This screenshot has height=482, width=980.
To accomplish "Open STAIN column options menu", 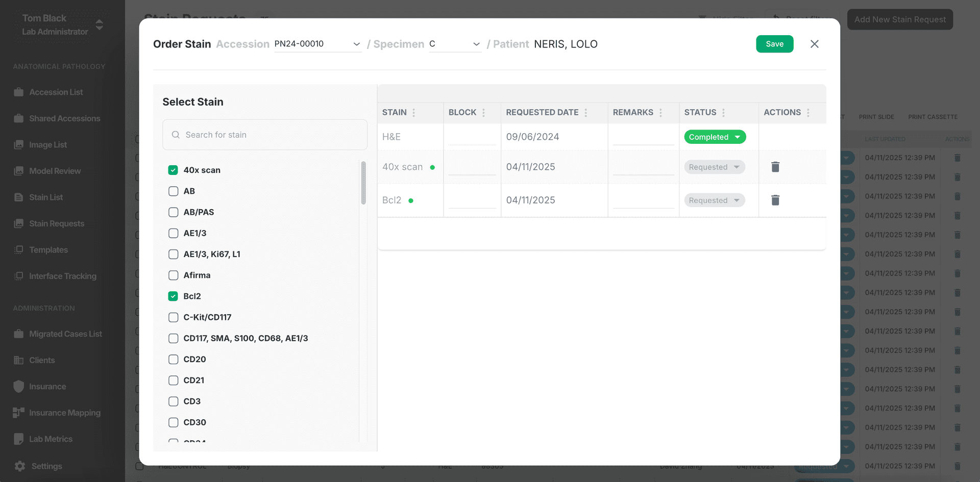I will tap(413, 113).
